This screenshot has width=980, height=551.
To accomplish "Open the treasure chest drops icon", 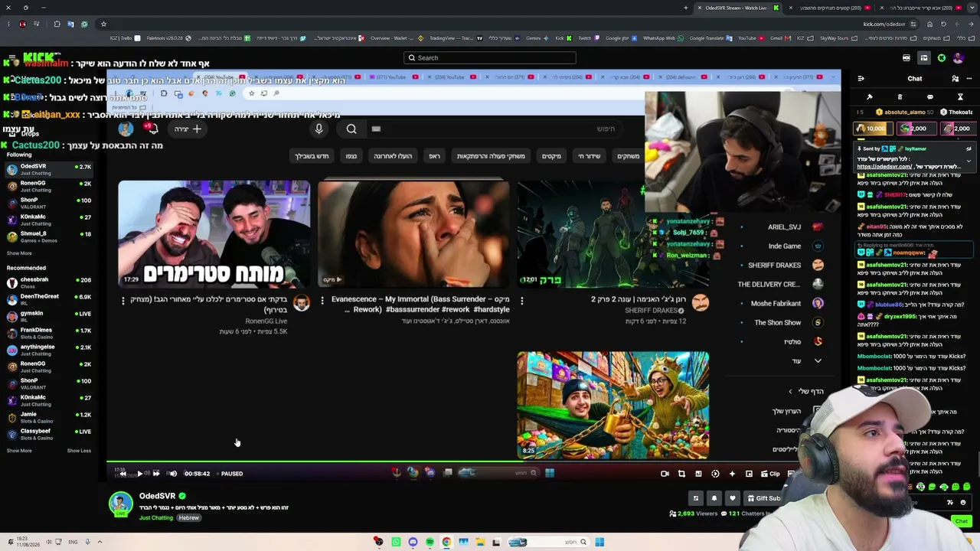I will (906, 58).
